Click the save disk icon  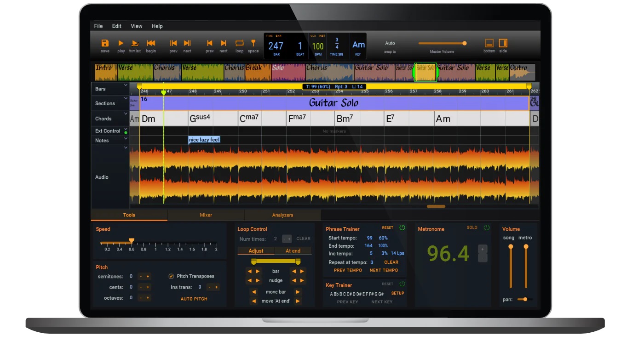coord(105,43)
